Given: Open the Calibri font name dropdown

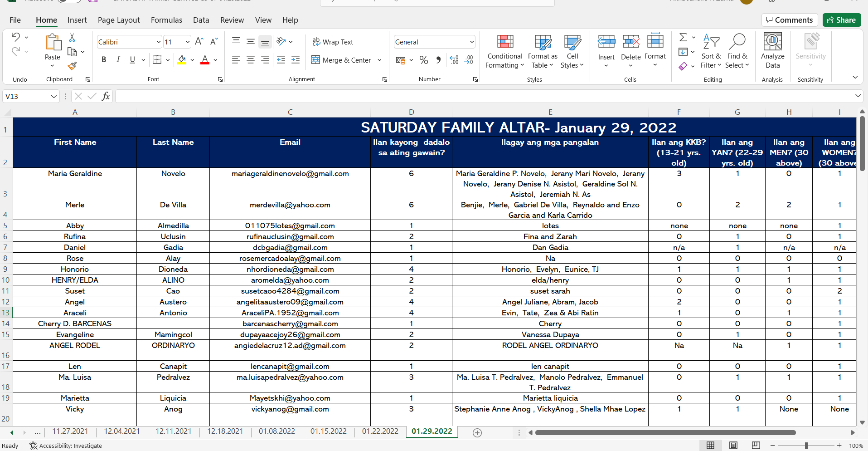Looking at the screenshot, I should (x=159, y=42).
